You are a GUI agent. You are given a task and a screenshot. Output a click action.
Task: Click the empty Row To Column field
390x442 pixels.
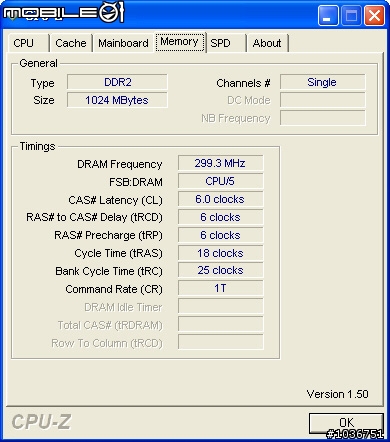point(220,342)
